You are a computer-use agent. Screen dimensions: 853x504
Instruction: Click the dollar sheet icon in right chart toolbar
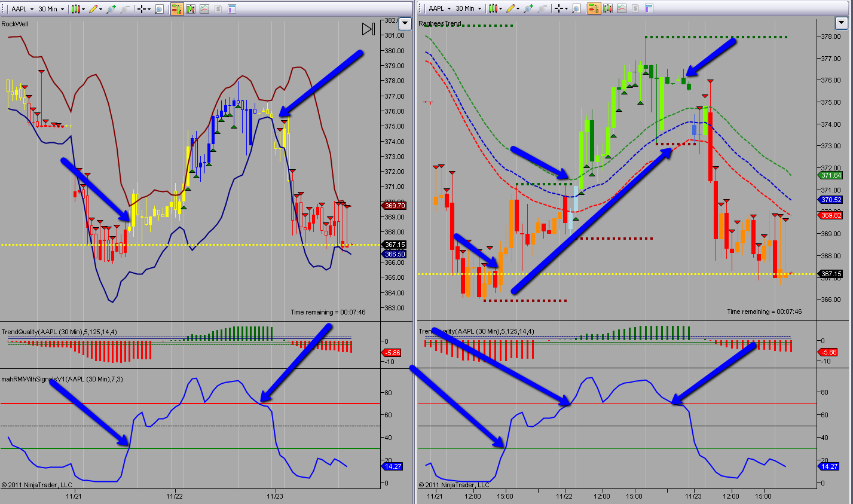click(x=635, y=9)
